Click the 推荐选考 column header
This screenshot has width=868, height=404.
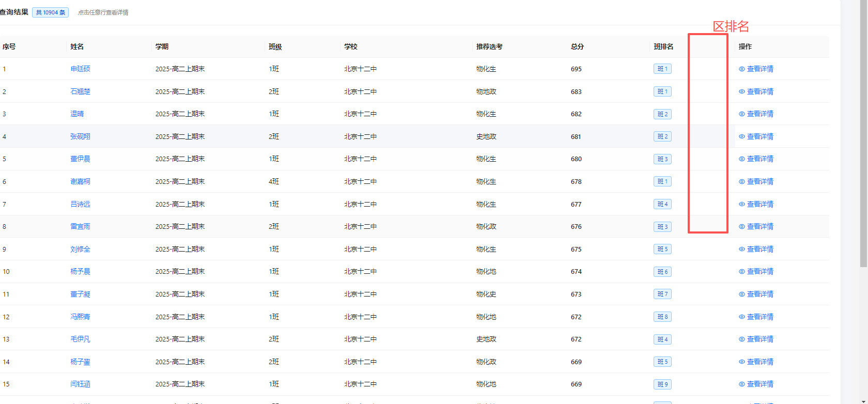489,46
